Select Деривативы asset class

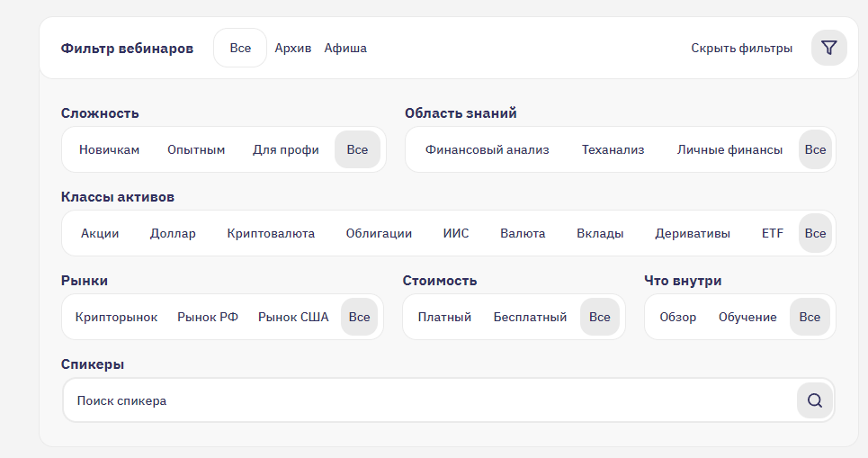tap(692, 233)
